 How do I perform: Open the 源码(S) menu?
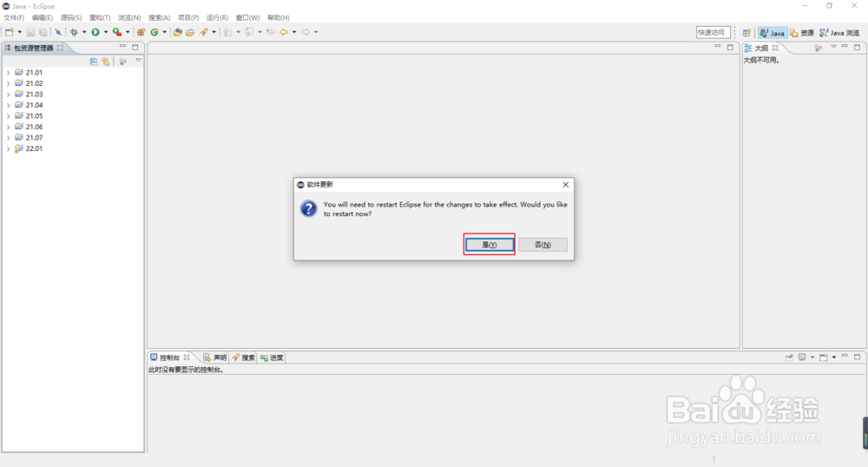[x=71, y=17]
